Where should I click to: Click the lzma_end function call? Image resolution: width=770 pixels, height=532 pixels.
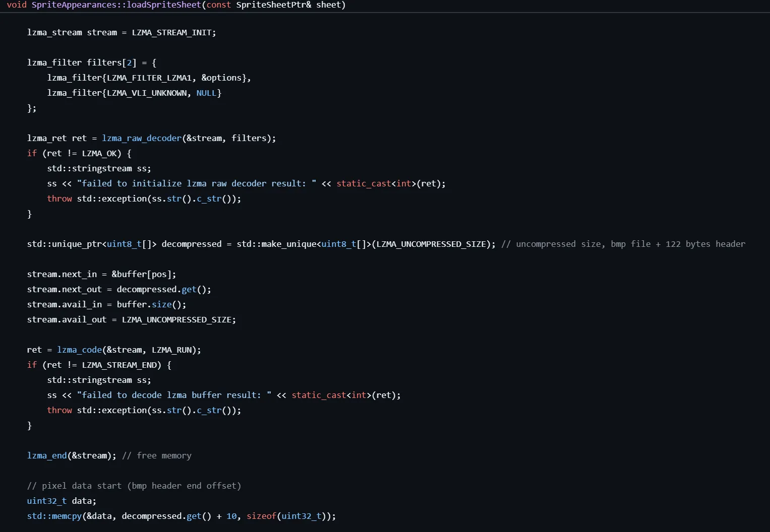(47, 455)
